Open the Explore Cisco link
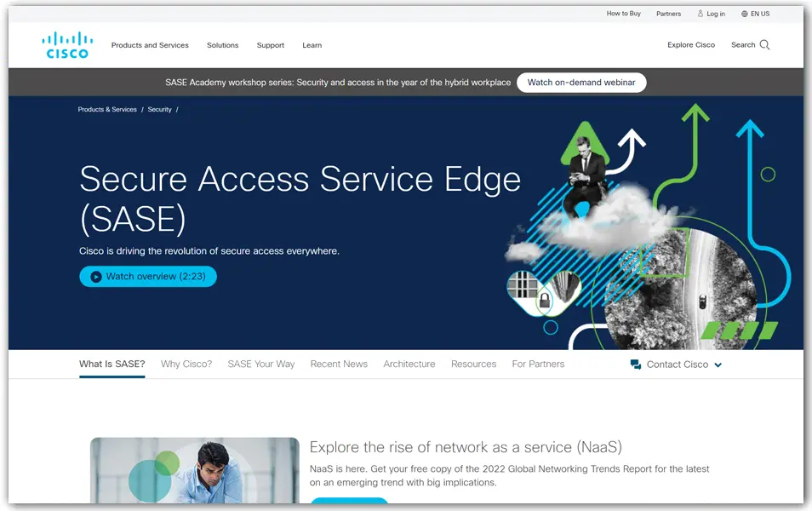Viewport: 812px width, 511px height. point(691,45)
